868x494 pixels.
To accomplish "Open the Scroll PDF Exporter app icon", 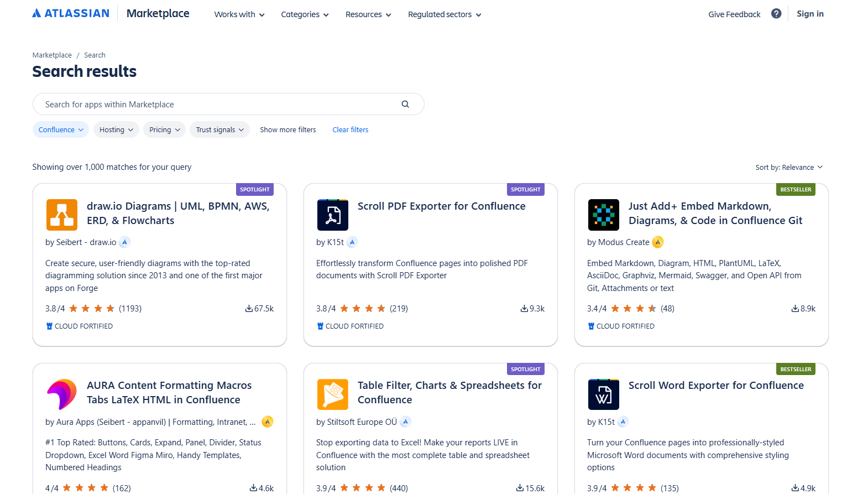I will tap(333, 215).
